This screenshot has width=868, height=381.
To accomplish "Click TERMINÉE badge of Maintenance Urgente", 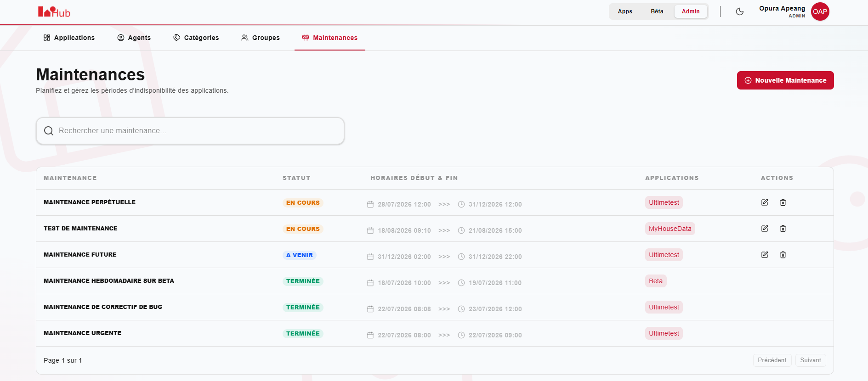I will click(303, 334).
